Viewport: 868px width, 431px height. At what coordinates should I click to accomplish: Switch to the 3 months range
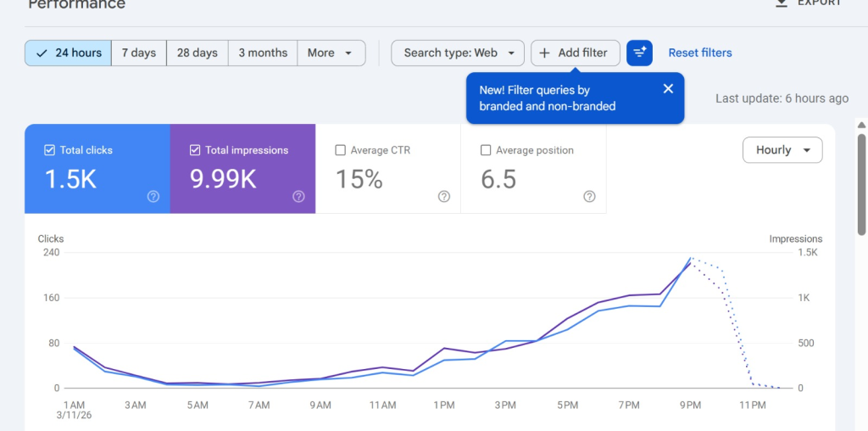263,53
